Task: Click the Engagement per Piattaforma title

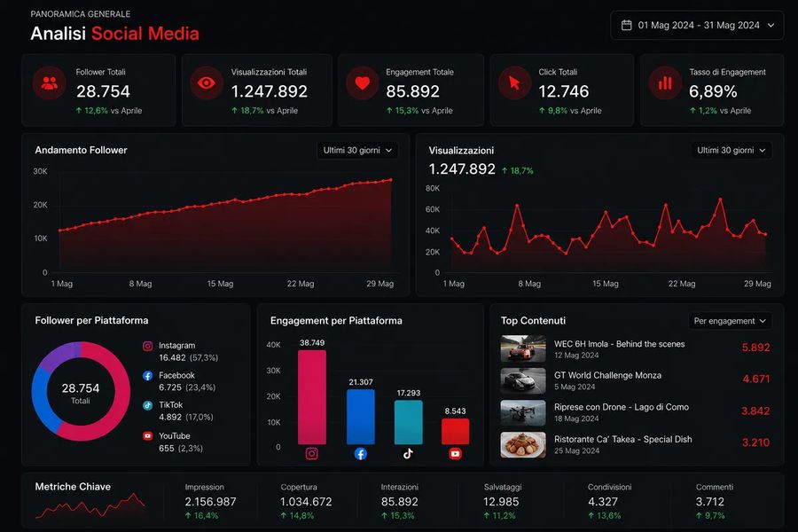Action: point(336,321)
